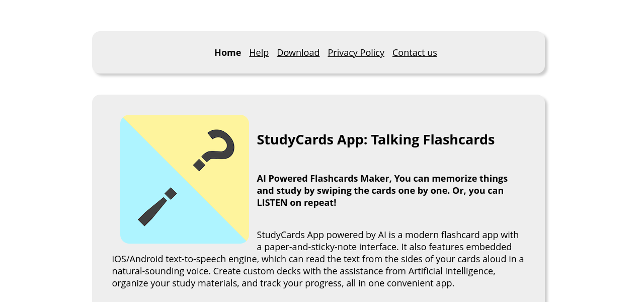Click empty navigation bar area left of Home
Viewport: 644px width, 302px height.
(151, 52)
